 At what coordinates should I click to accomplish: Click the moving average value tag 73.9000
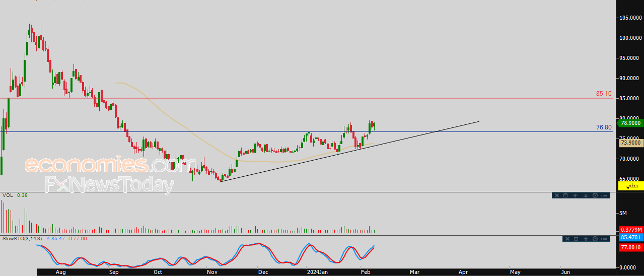tap(630, 143)
